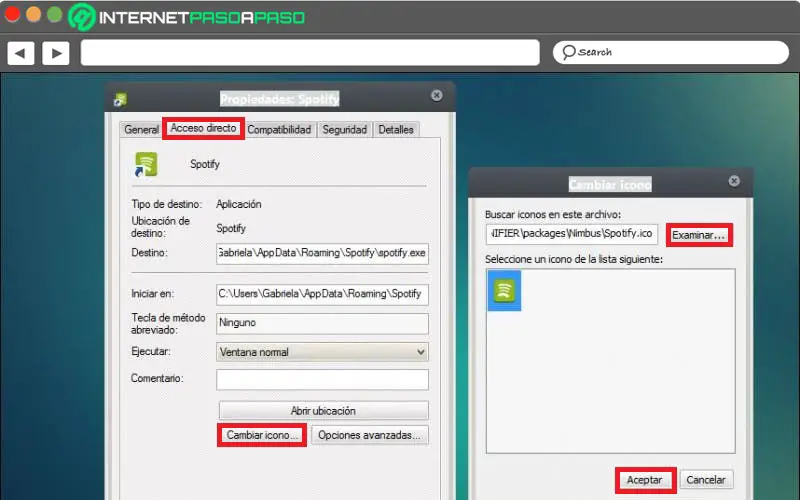Click the 'Tipo de destino:' label

pos(166,204)
